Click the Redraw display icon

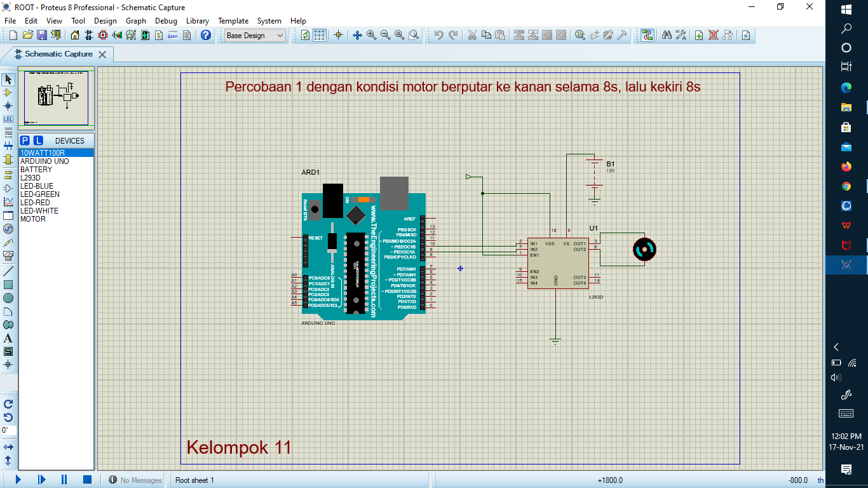(306, 36)
